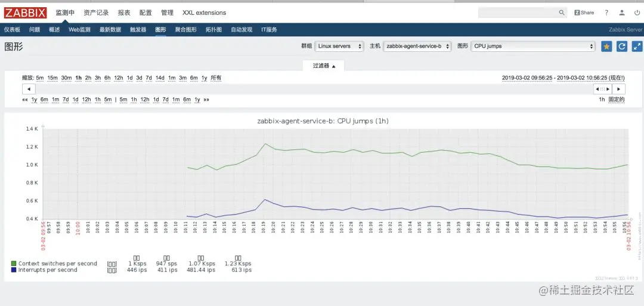Click the 947 sps min value
Viewport: 644px width, 306px height.
pyautogui.click(x=167, y=264)
